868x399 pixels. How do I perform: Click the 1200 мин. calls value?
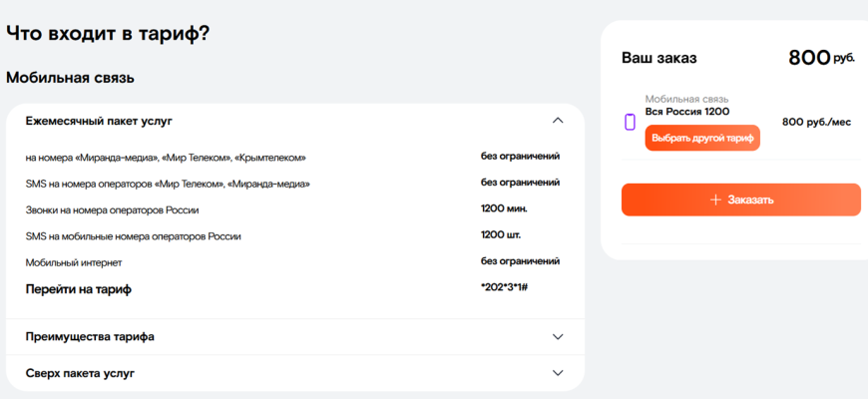[x=503, y=208]
